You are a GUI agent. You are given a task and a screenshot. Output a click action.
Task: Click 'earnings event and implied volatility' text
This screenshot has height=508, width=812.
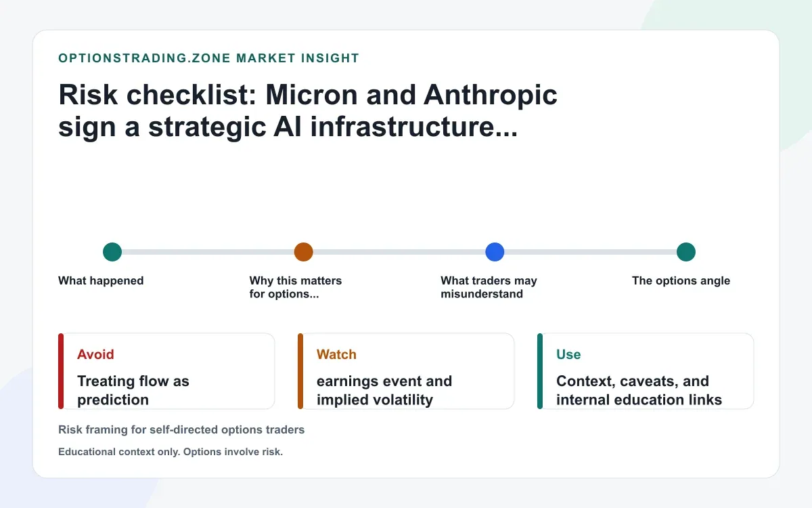click(384, 390)
